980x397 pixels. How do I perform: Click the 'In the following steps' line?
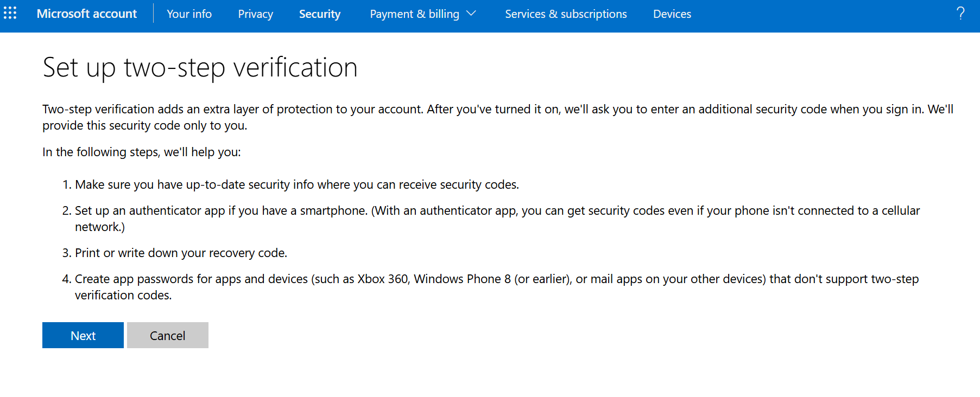142,152
